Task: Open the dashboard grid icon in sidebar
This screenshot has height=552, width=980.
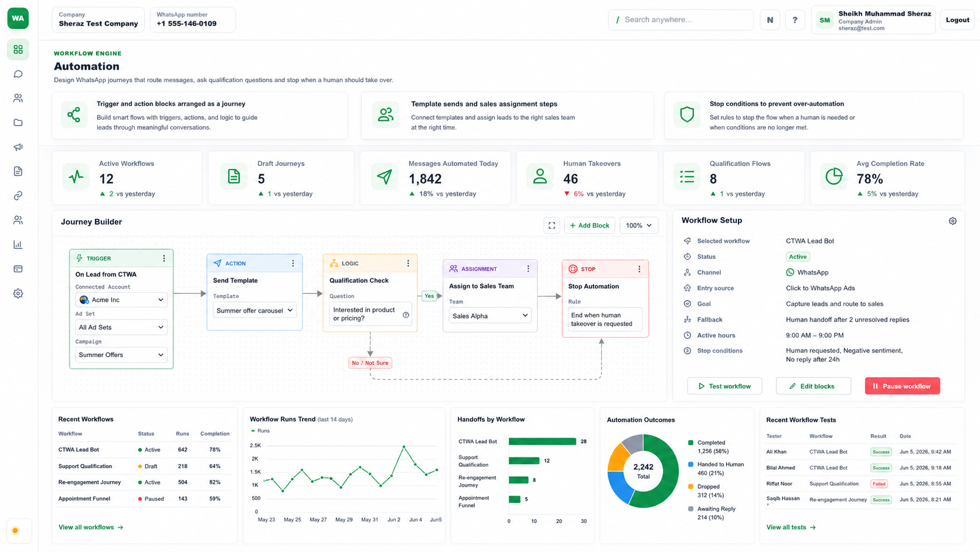Action: coord(18,50)
